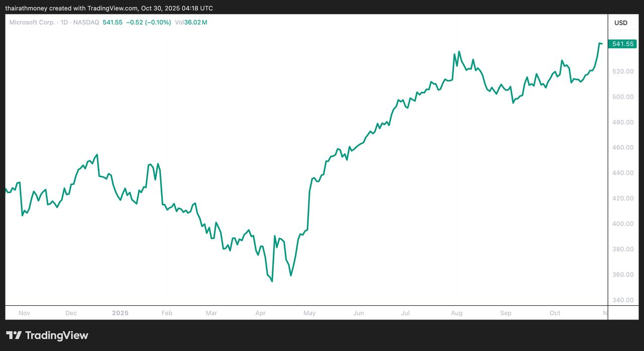This screenshot has height=351, width=644.
Task: Select the Vol 36.02M volume reading
Action: pos(191,23)
